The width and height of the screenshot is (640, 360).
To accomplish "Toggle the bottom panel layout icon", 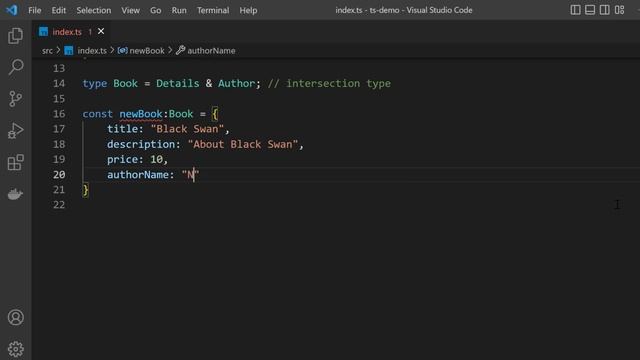I will pyautogui.click(x=590, y=10).
